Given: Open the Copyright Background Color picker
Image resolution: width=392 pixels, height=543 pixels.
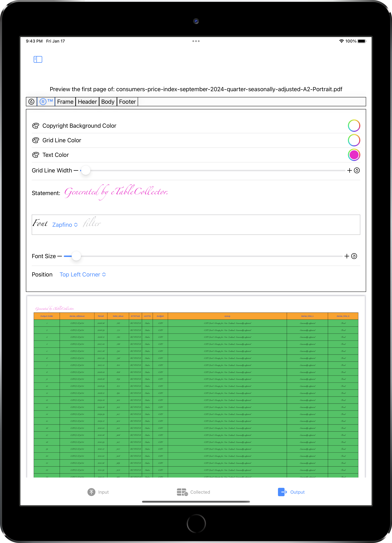Looking at the screenshot, I should (x=354, y=126).
